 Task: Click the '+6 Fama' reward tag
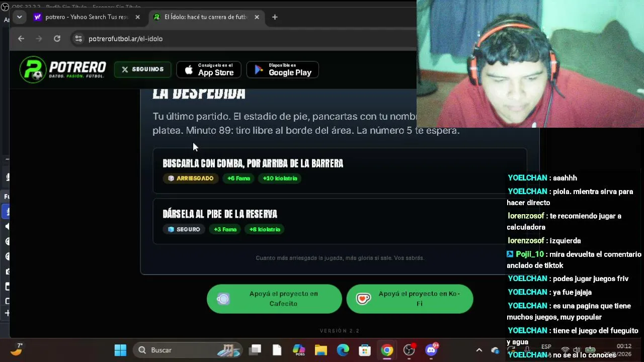238,178
